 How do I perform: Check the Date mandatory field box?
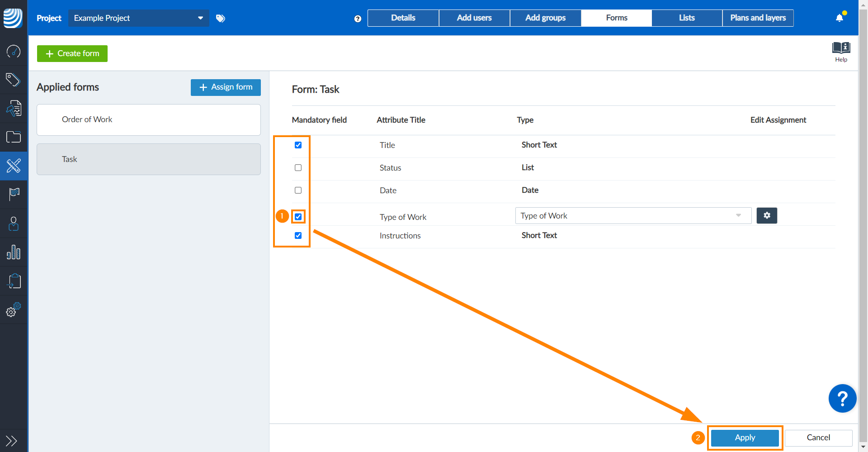coord(298,190)
